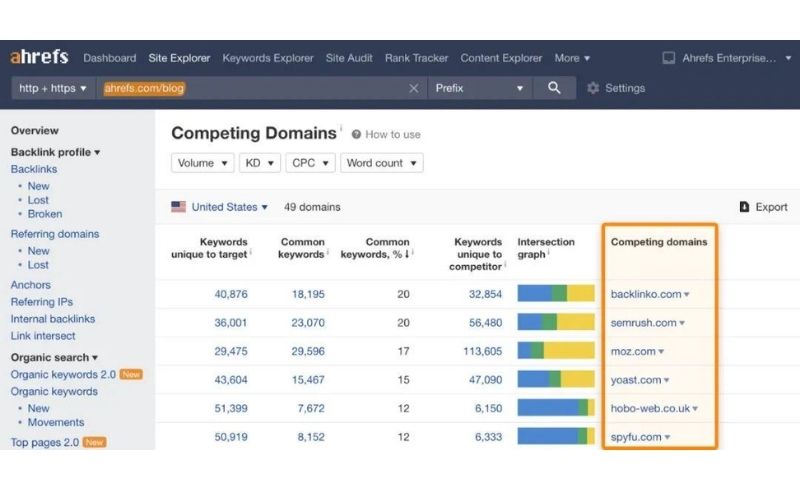Click the Ahrefs Enterprise account icon
The image size is (800, 500).
pyautogui.click(x=668, y=58)
